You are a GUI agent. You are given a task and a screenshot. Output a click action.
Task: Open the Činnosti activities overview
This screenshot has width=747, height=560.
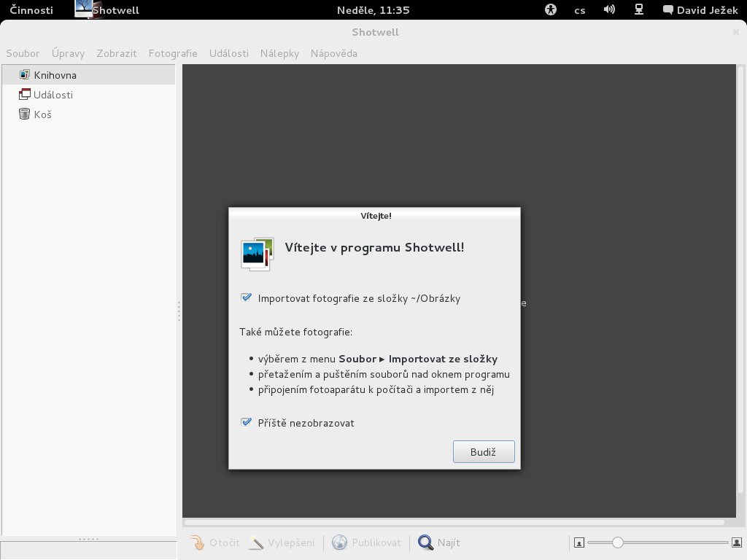[x=31, y=10]
